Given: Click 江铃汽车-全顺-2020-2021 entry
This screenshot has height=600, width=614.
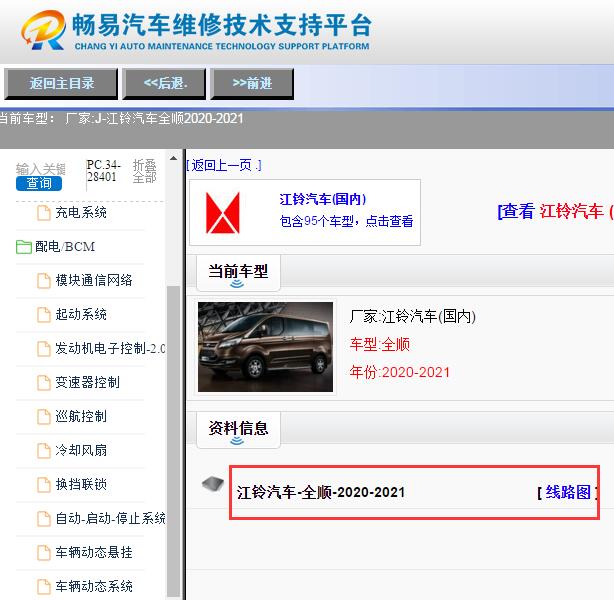Looking at the screenshot, I should click(x=320, y=493).
